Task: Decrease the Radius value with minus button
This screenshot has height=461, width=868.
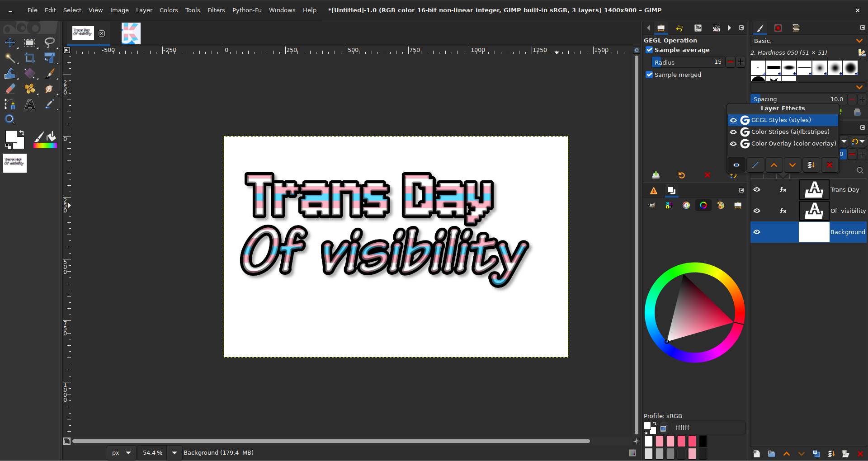Action: coord(731,62)
